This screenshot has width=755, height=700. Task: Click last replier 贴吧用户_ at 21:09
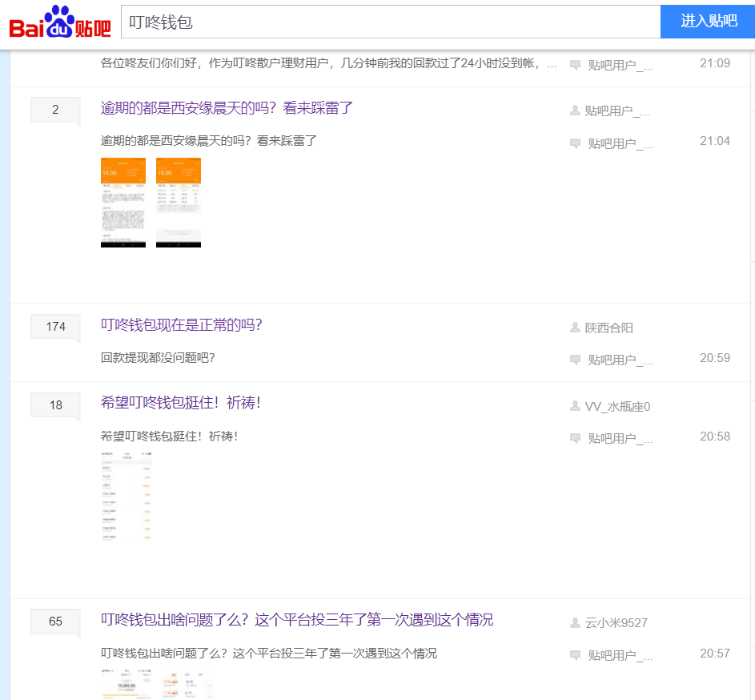[620, 65]
